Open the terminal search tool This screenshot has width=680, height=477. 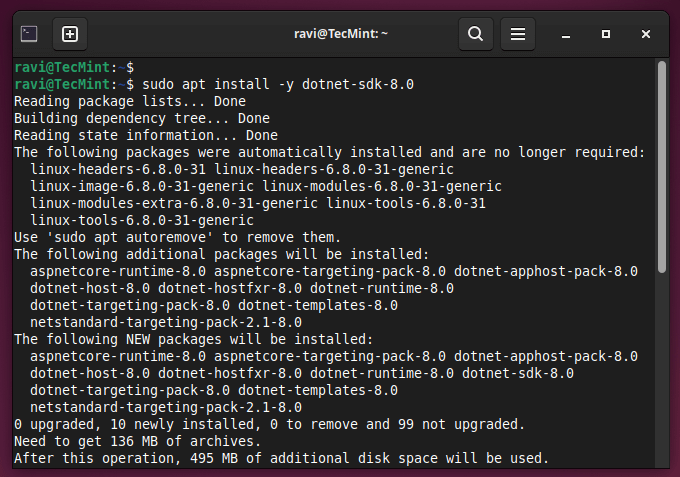click(476, 34)
